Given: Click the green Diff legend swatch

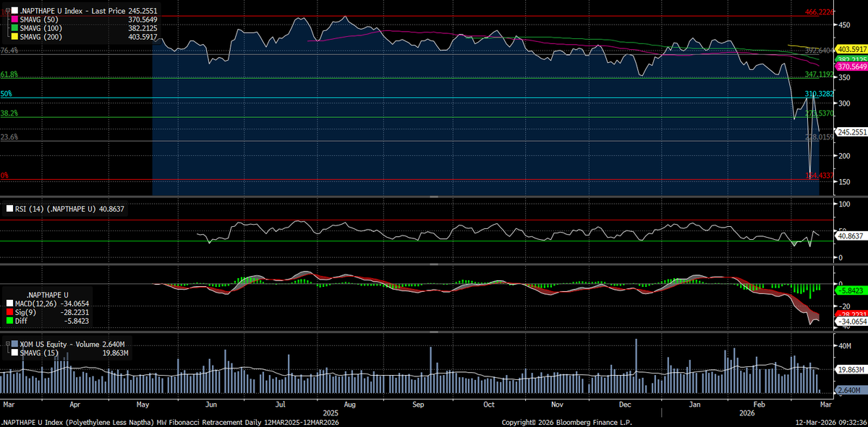Looking at the screenshot, I should tap(9, 321).
